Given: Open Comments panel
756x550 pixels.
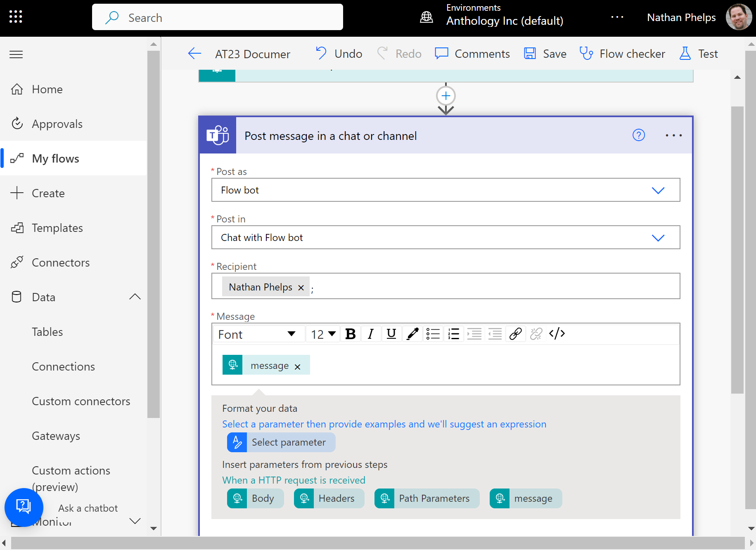Looking at the screenshot, I should coord(472,54).
